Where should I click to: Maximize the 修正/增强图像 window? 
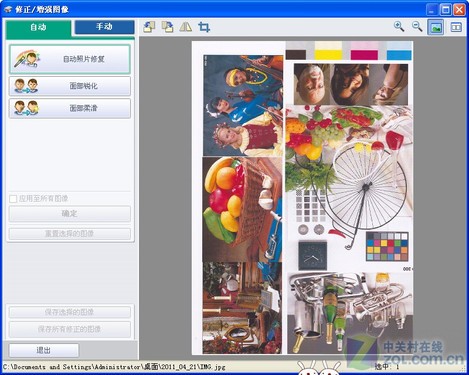click(446, 9)
